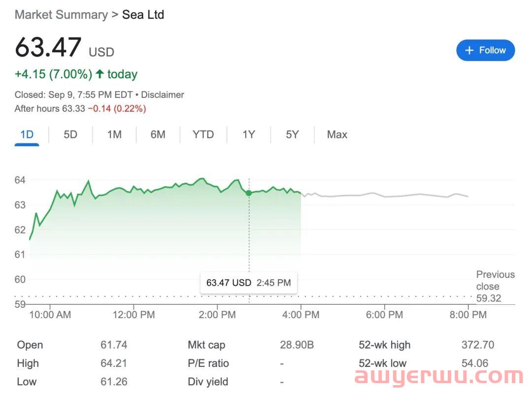Show the Max range chart
Viewport: 532px width, 393px height.
(337, 134)
